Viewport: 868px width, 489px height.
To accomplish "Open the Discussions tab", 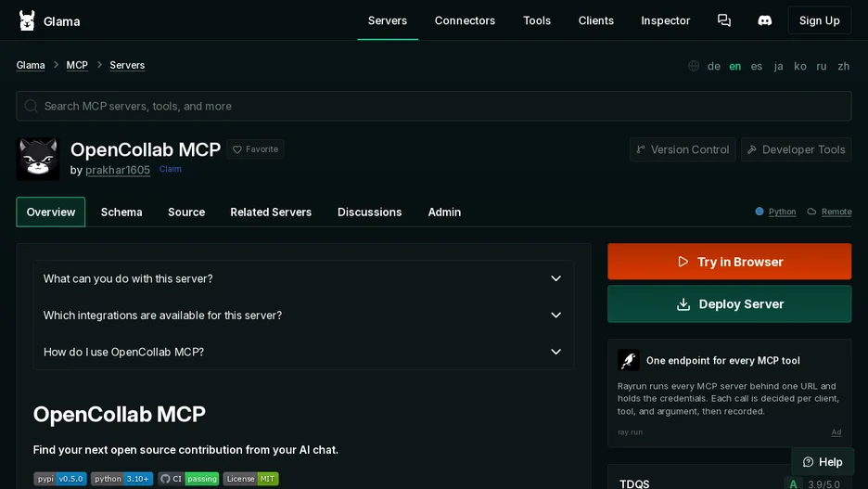I will pos(370,212).
